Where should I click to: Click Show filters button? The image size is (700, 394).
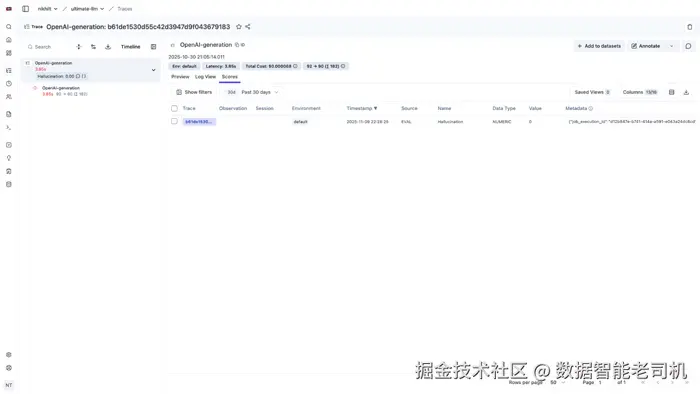[194, 92]
